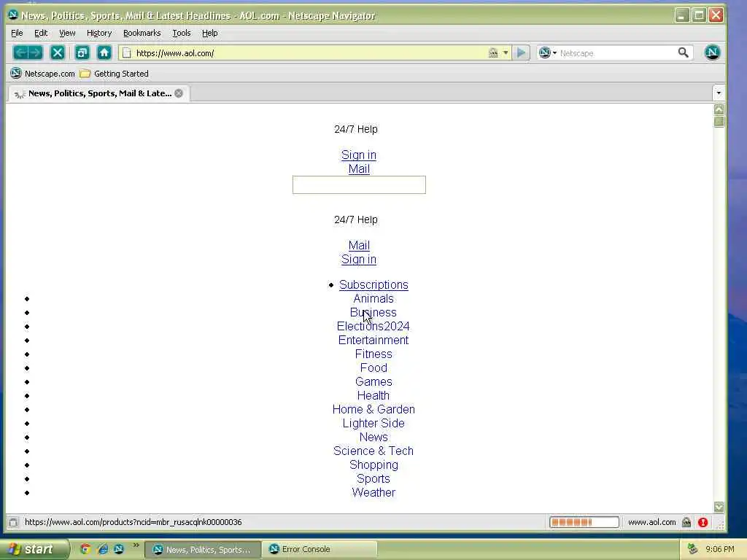Stop page loading with the X button
This screenshot has height=560, width=747.
coord(57,52)
